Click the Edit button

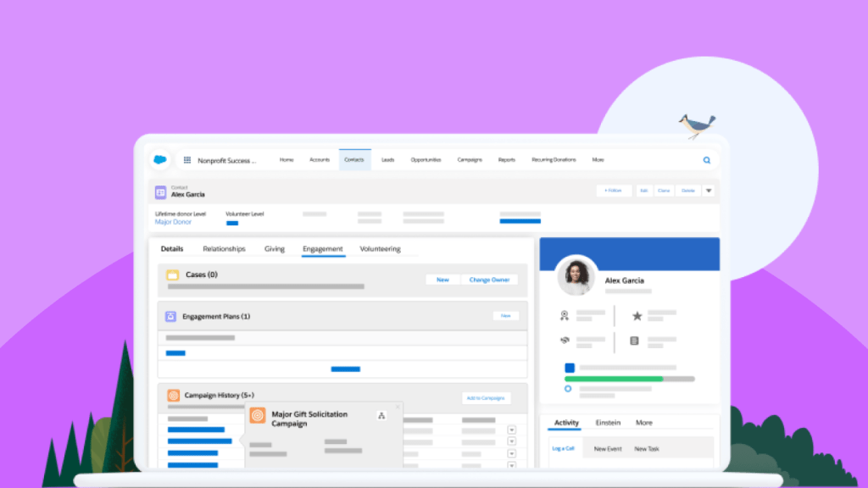coord(644,191)
